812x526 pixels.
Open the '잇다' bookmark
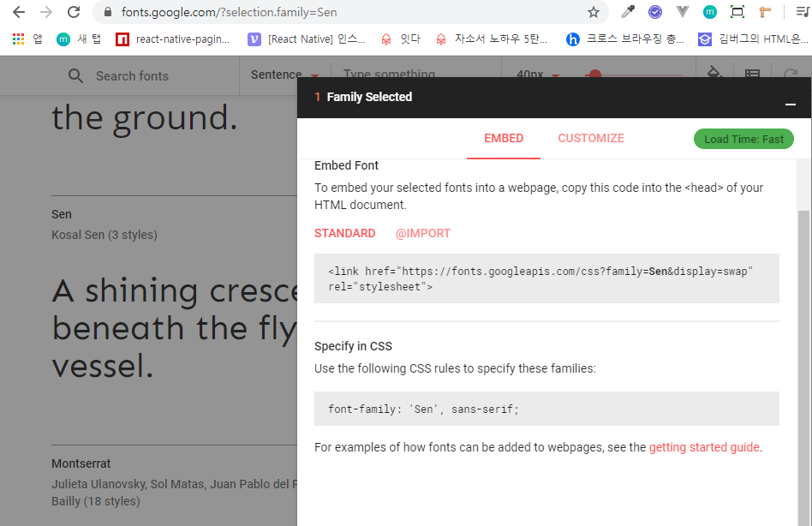point(400,39)
